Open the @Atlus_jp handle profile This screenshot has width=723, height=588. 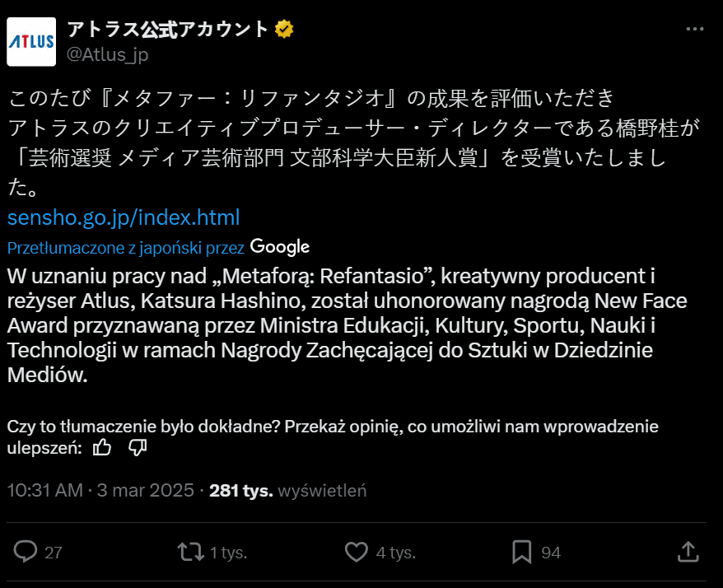click(x=107, y=54)
